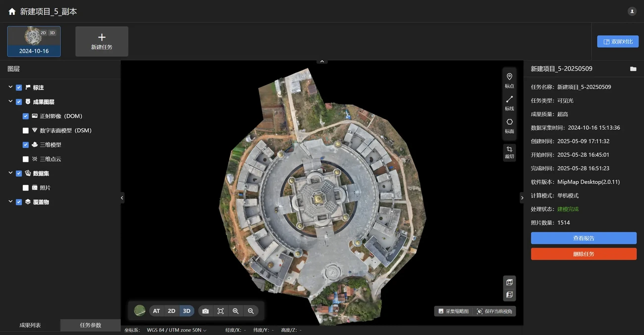Select the 标线 line measurement tool

509,103
